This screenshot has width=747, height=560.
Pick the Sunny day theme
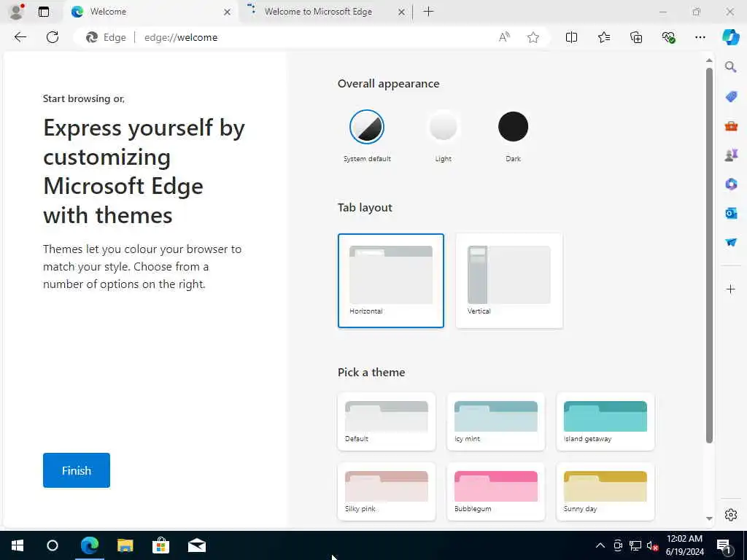[x=605, y=491]
